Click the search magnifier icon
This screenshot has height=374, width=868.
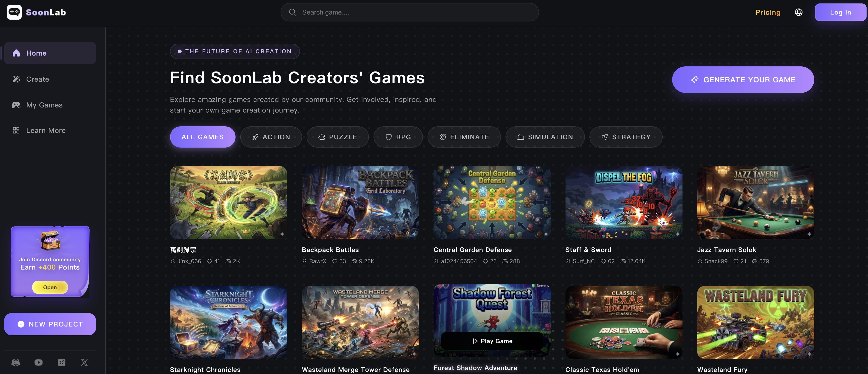(293, 12)
